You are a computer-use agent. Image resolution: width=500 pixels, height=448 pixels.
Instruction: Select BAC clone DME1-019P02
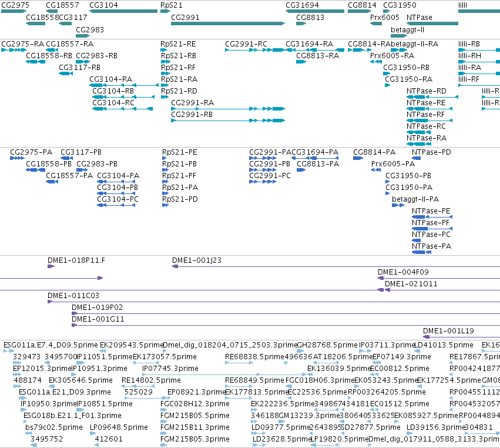[x=286, y=314]
